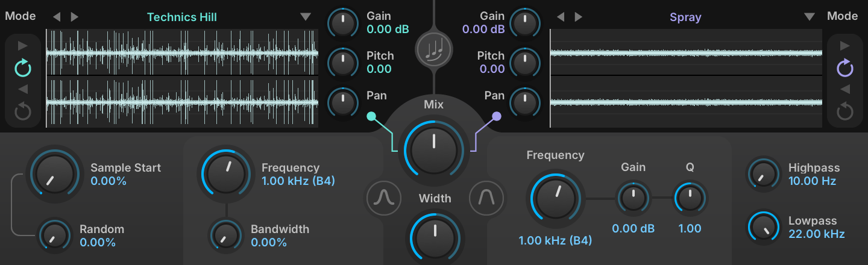868x265 pixels.
Task: Click the Random value 0.00%
Action: click(x=98, y=242)
